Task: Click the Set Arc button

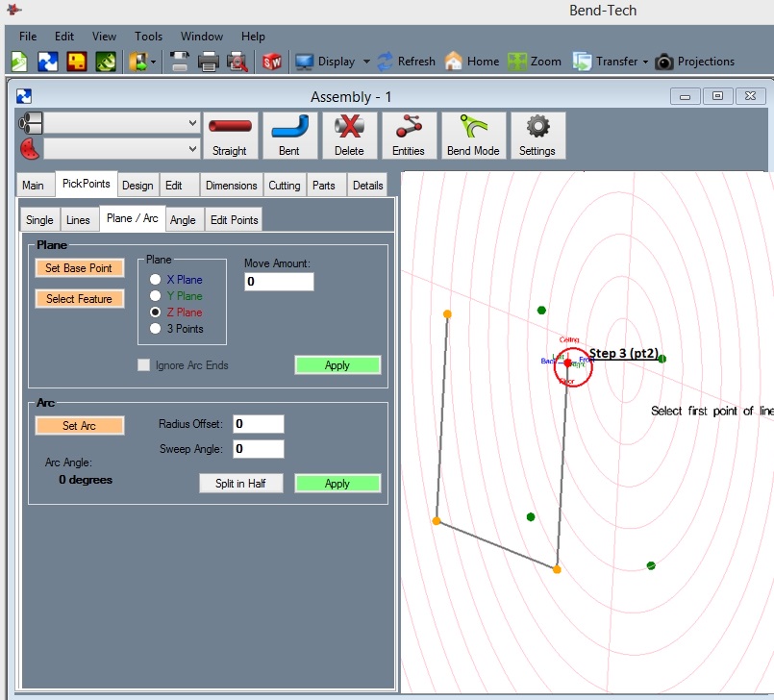Action: click(x=79, y=426)
